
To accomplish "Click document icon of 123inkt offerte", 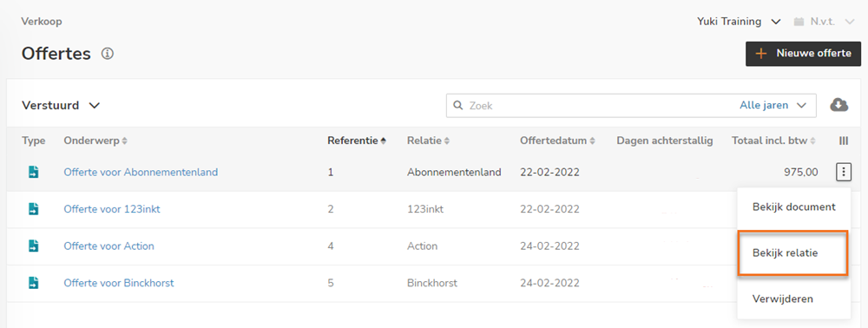I will tap(34, 209).
